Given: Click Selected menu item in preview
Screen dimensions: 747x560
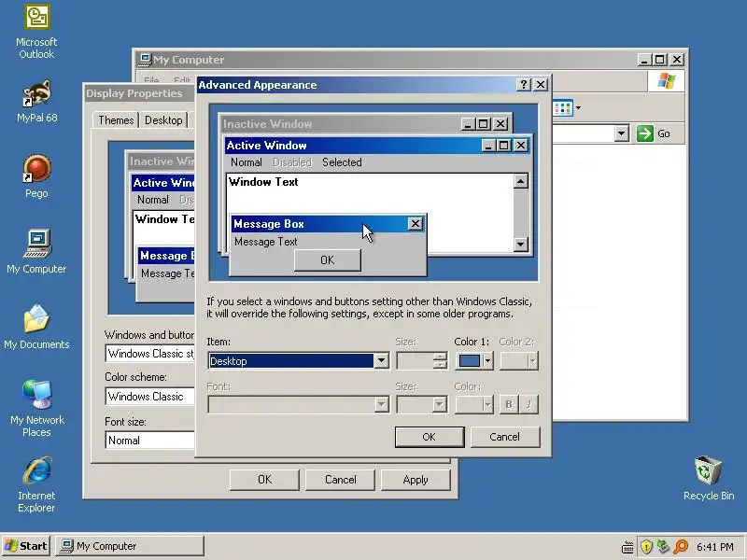Looking at the screenshot, I should pos(342,162).
